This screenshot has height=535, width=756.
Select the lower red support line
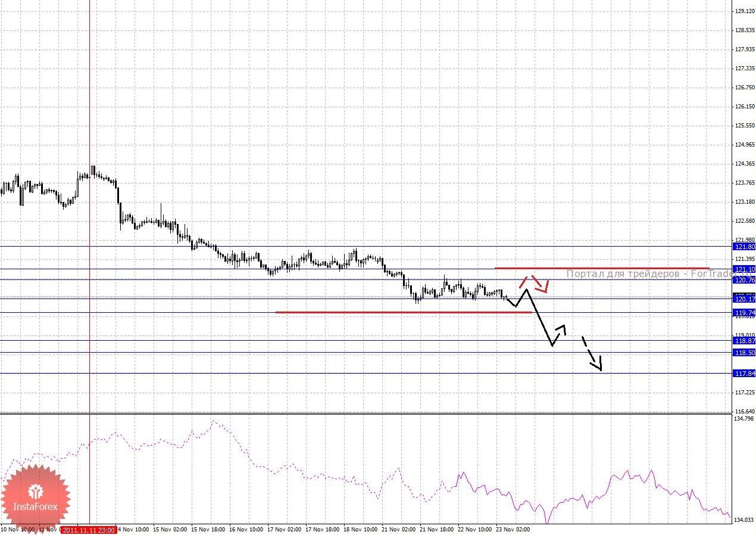[x=404, y=312]
